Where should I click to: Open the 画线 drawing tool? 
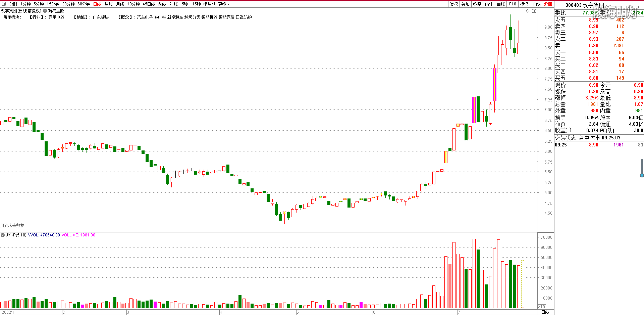click(x=501, y=4)
